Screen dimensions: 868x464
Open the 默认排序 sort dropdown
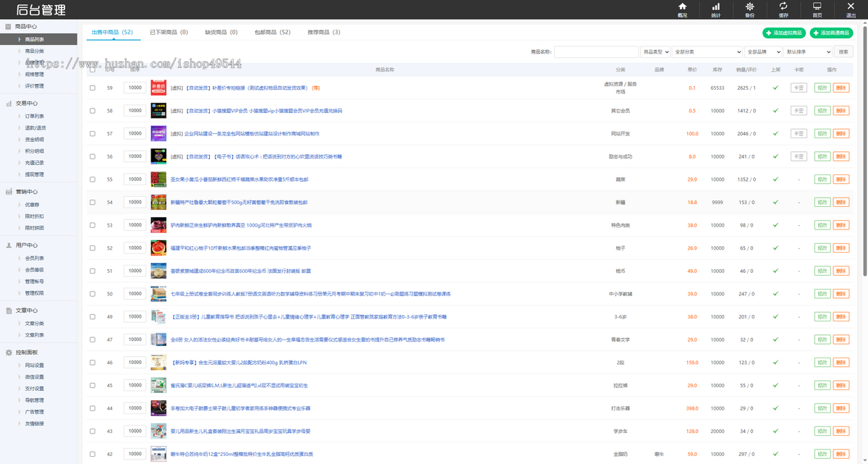808,52
